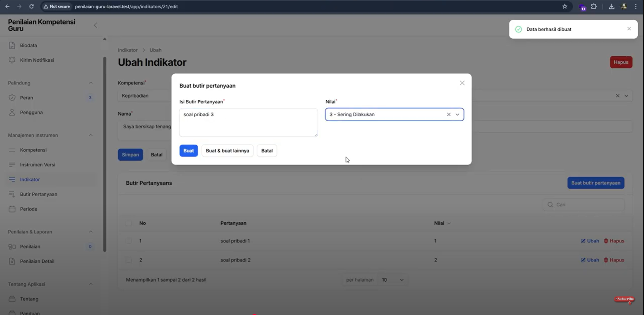Check the row for soal pribadi 2

click(x=129, y=260)
